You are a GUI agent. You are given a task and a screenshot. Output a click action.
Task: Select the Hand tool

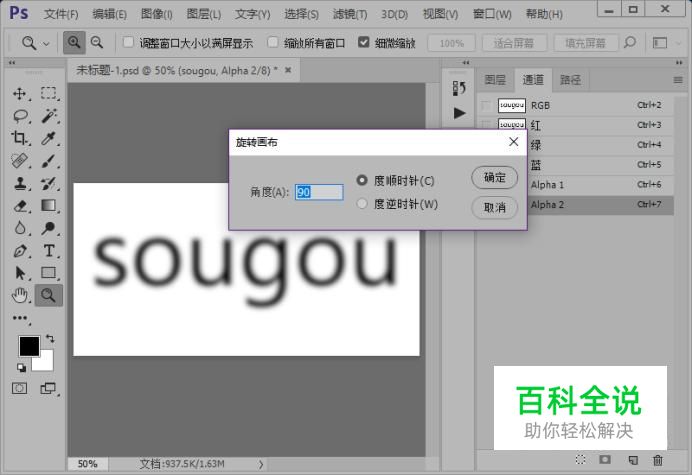click(19, 295)
